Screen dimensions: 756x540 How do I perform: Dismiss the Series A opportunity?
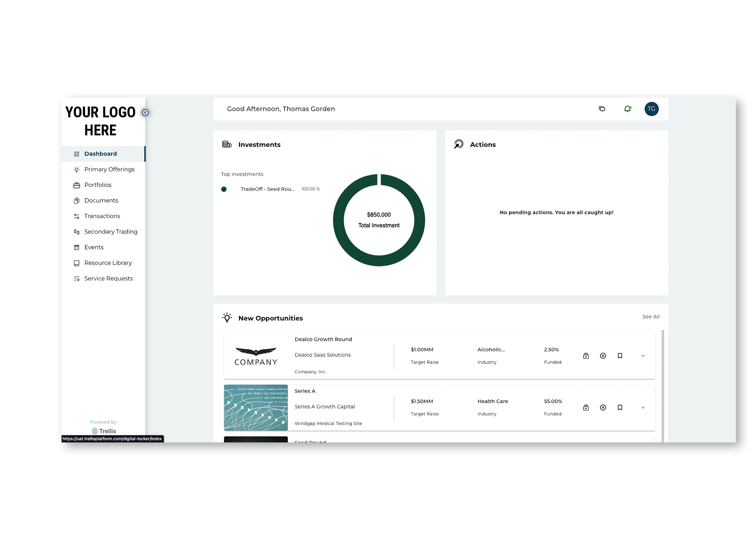(x=603, y=408)
